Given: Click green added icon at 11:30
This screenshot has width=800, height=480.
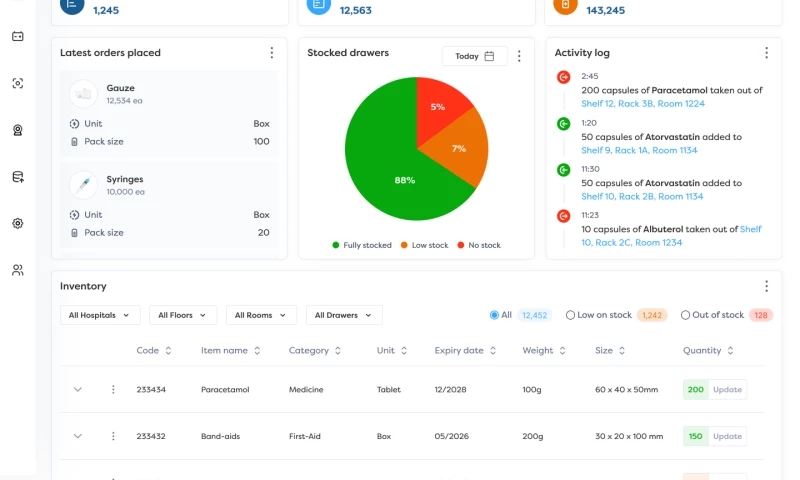Looking at the screenshot, I should coord(563,169).
